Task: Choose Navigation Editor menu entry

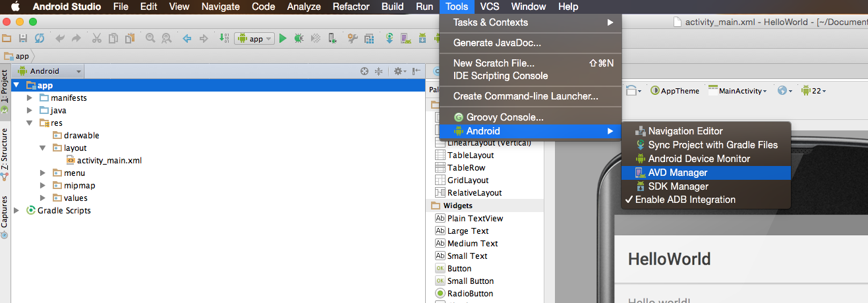Action: pos(706,130)
